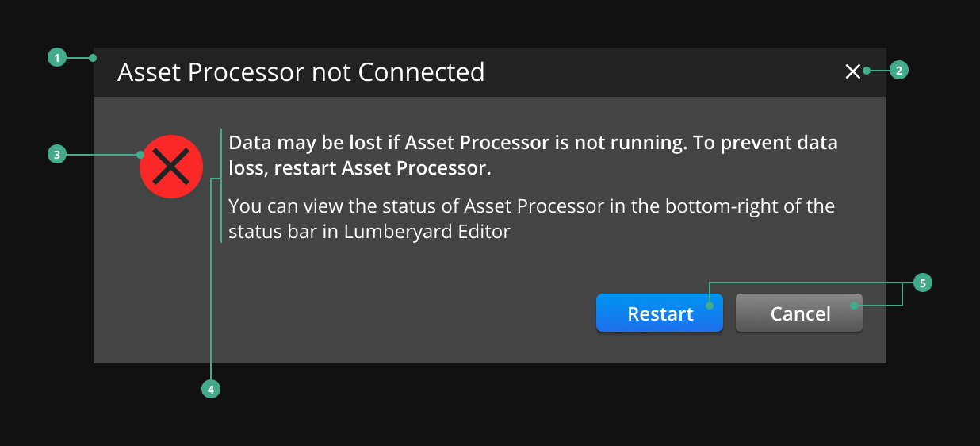Click the words "Lumberyard Editor" in the message
Screen dimensions: 980x446
(427, 232)
